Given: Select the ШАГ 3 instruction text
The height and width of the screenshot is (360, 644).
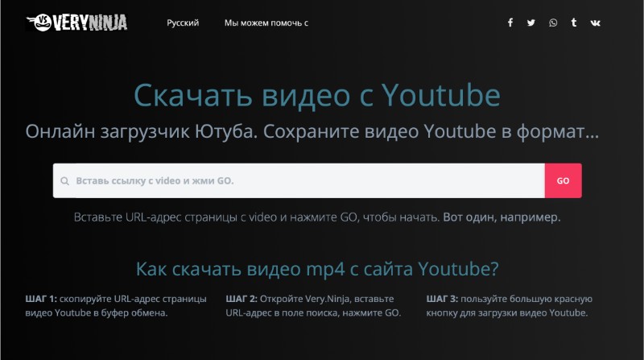Looking at the screenshot, I should point(510,306).
